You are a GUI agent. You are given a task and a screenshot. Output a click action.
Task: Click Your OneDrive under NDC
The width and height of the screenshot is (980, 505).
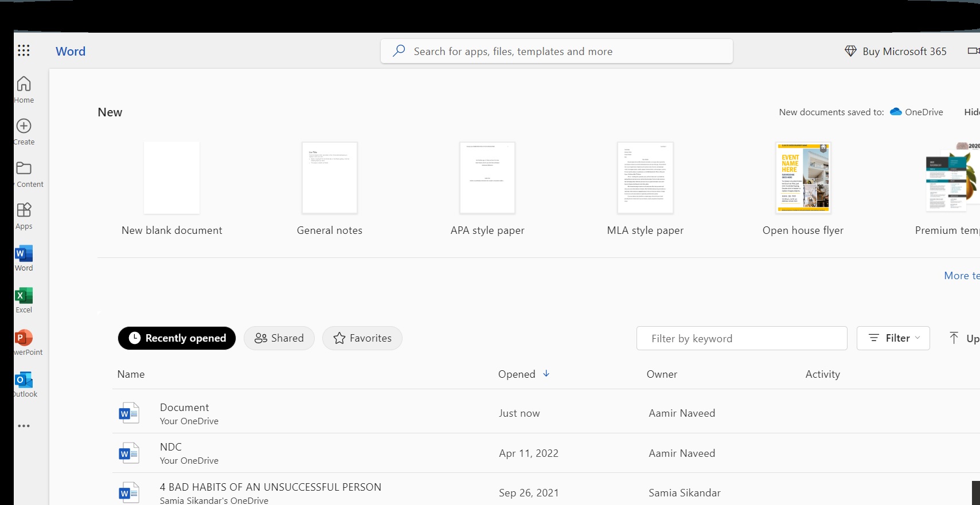point(189,460)
